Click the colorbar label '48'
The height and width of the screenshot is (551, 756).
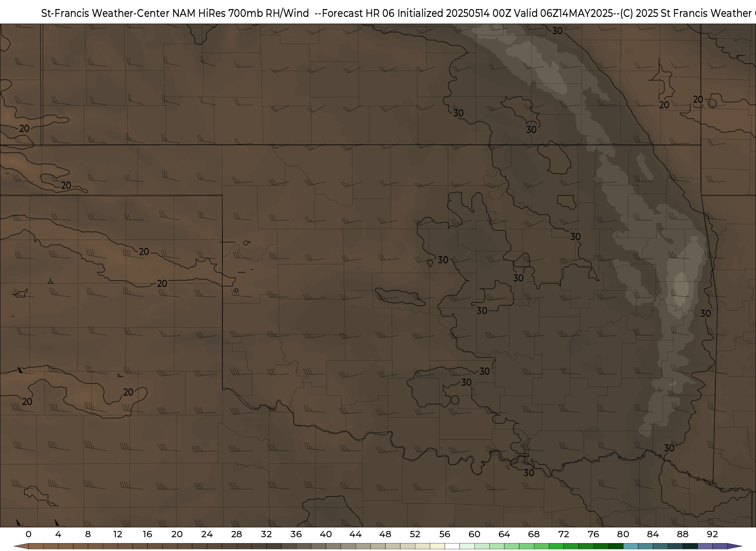click(385, 534)
